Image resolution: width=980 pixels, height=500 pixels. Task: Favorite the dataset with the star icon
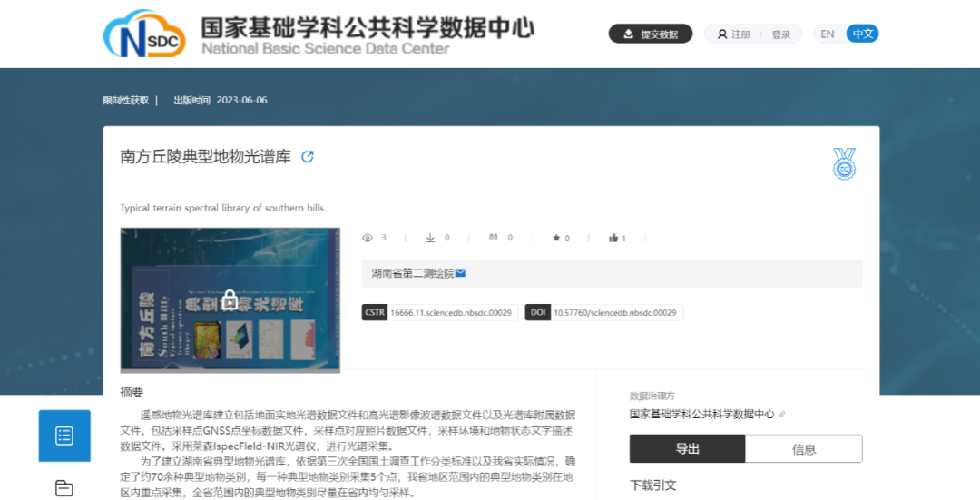(x=556, y=238)
